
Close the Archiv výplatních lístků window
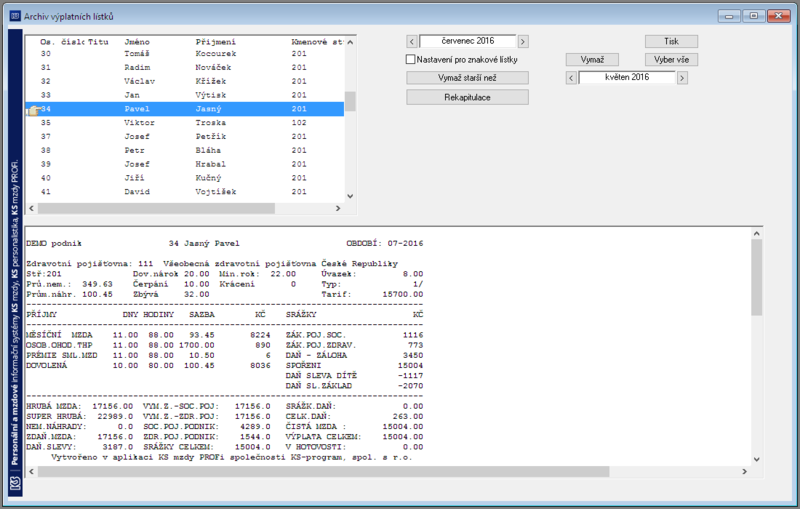point(778,16)
